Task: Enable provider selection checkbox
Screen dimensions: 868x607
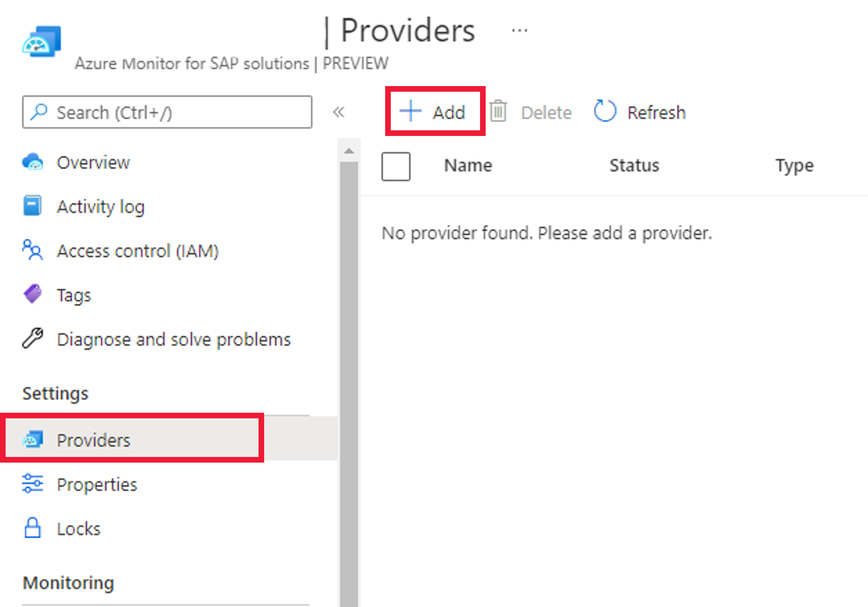Action: (396, 166)
